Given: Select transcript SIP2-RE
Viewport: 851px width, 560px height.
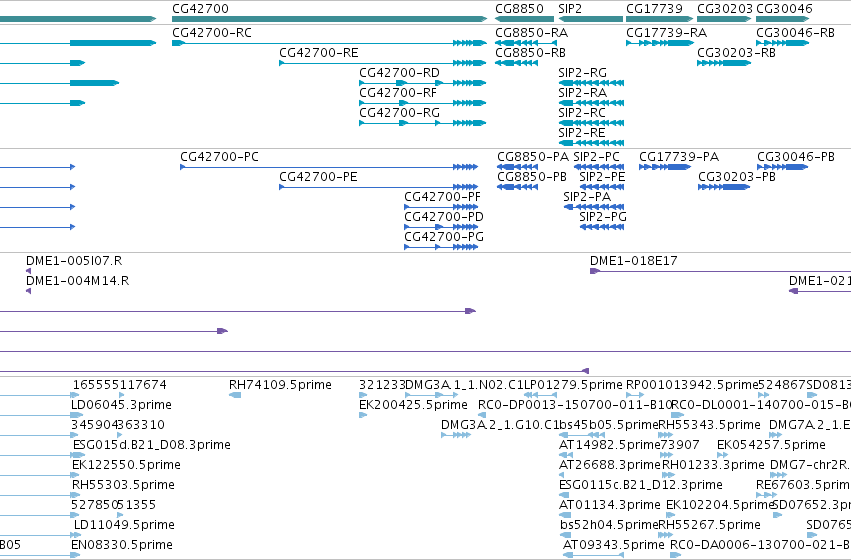Looking at the screenshot, I should (x=591, y=143).
